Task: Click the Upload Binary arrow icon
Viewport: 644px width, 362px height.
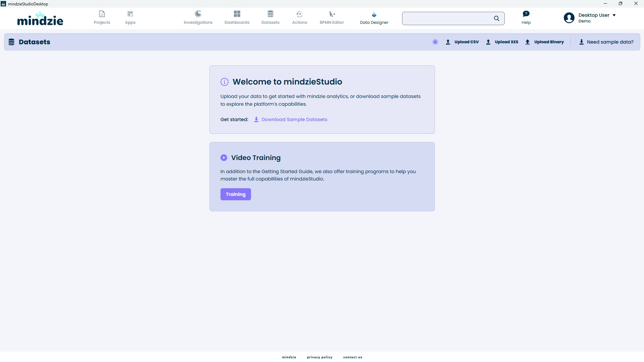Action: 528,42
